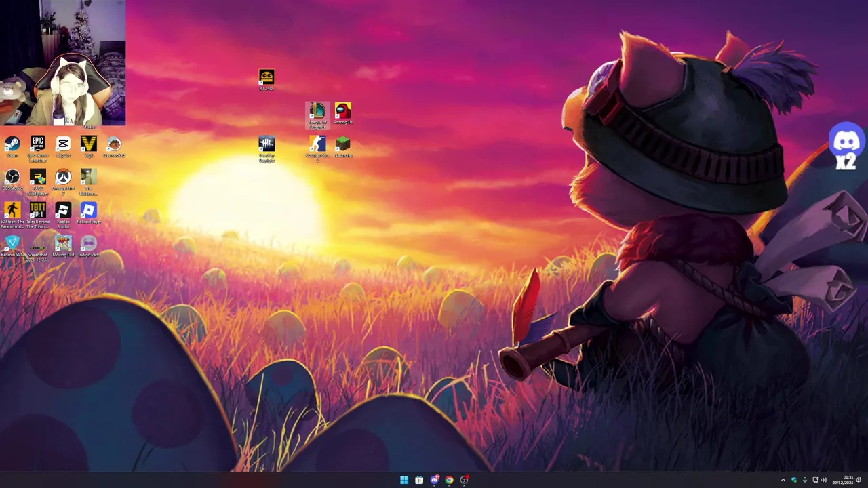868x488 pixels.
Task: Click the Radmin VPN desktop icon
Action: pos(12,246)
